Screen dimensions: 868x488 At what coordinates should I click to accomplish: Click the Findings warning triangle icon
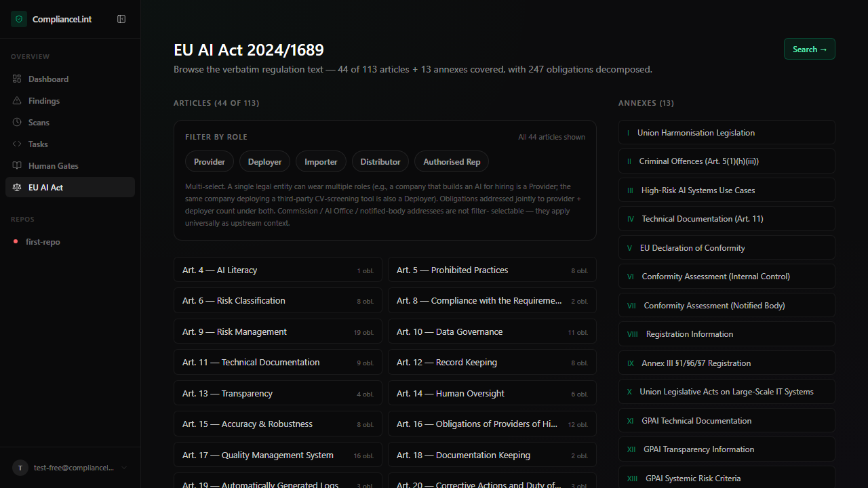tap(17, 101)
